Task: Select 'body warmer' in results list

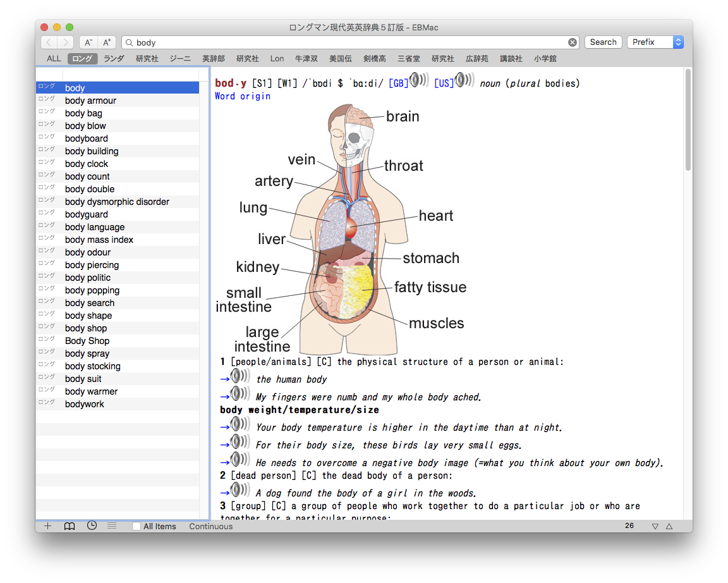Action: (x=118, y=391)
